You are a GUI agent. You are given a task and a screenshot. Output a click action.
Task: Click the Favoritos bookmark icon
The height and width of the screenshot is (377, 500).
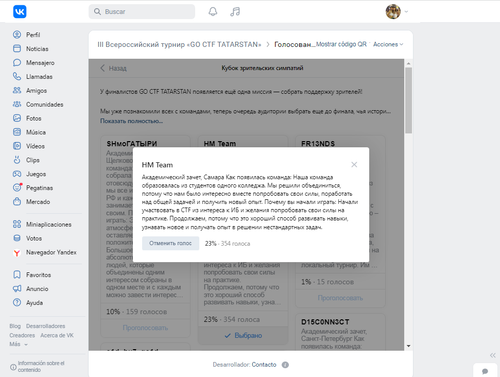[x=17, y=275]
